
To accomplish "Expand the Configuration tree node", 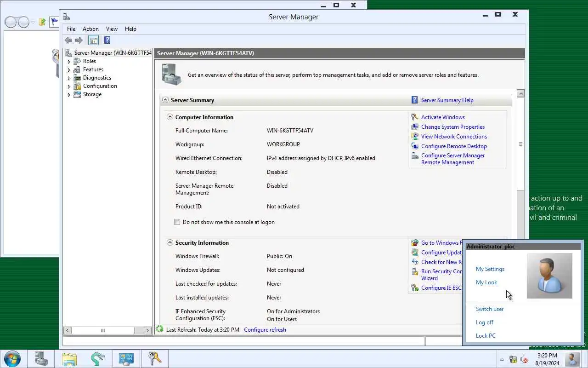I will pyautogui.click(x=69, y=86).
